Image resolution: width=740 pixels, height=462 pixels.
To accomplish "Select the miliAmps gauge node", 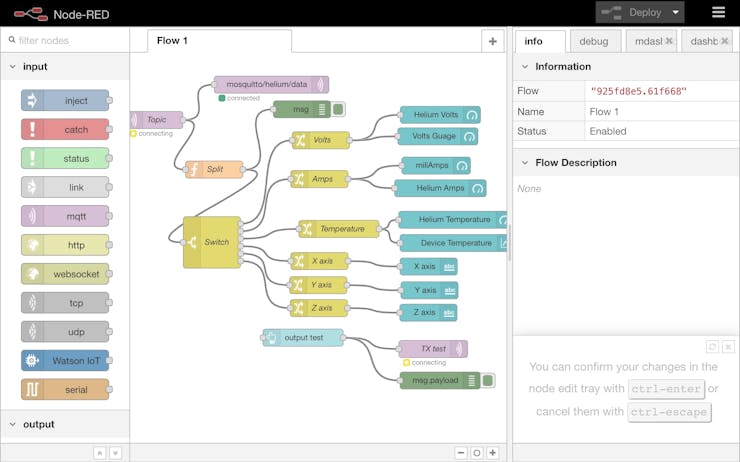I will click(436, 166).
